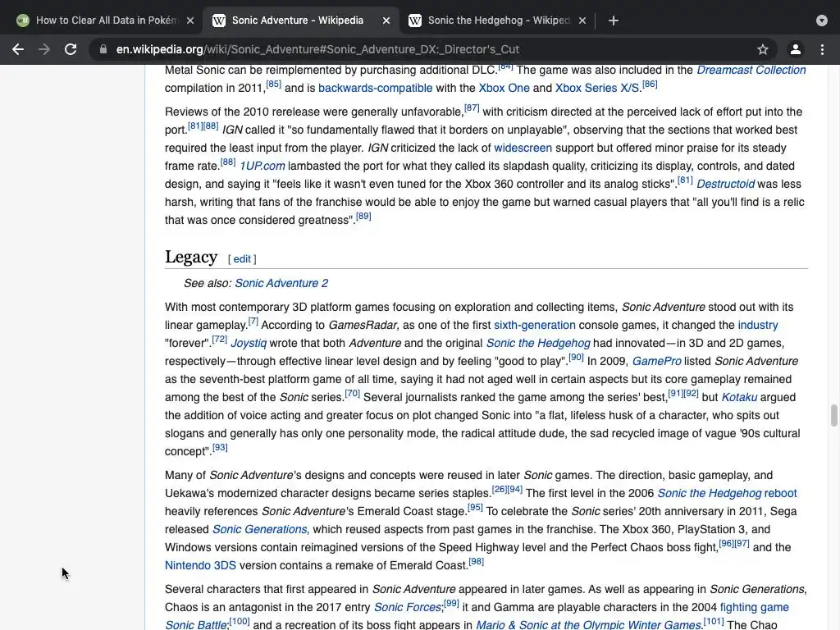Open the industry link
Image resolution: width=840 pixels, height=630 pixels.
point(757,325)
